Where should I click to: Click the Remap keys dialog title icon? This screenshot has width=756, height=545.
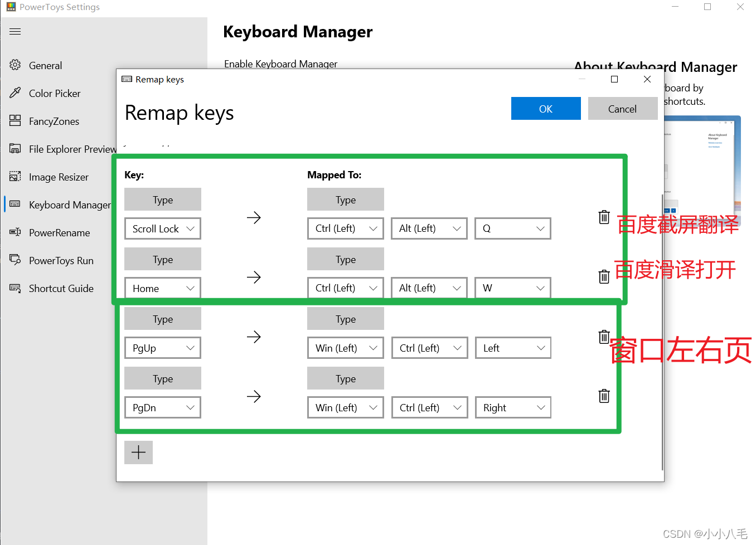tap(127, 79)
